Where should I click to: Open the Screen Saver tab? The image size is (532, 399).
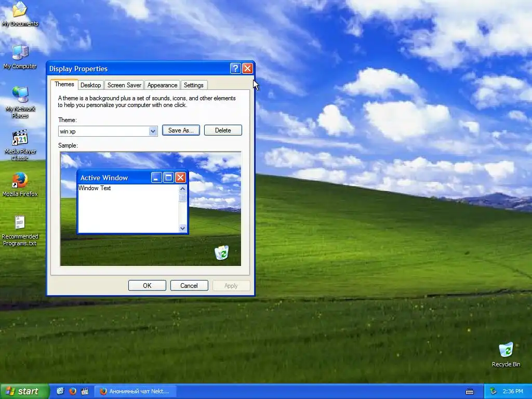coord(124,85)
